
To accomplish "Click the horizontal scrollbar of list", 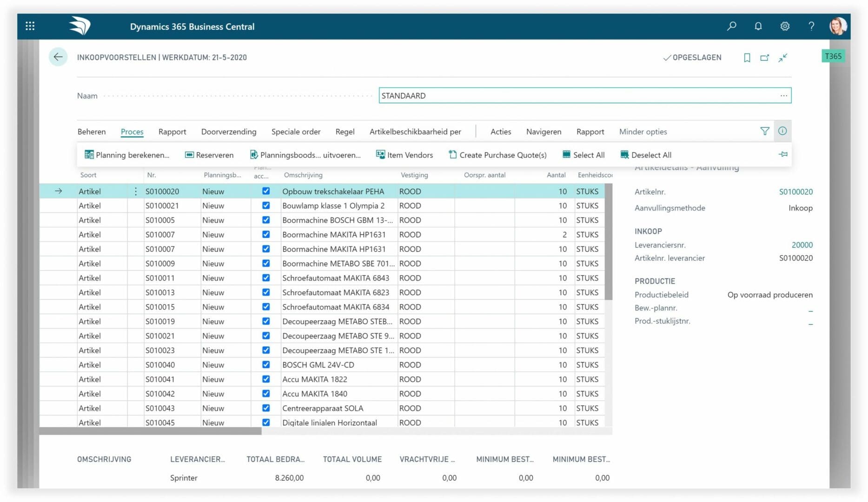I will (150, 431).
